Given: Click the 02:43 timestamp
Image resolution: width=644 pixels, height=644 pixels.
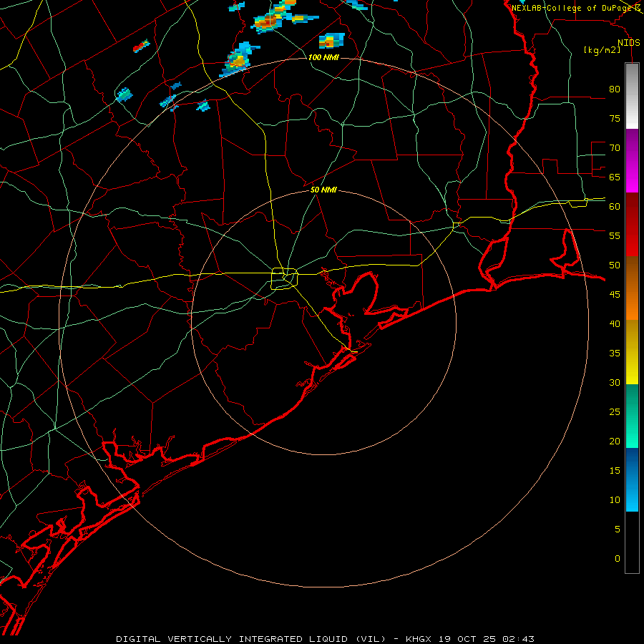Looking at the screenshot, I should click(517, 639).
